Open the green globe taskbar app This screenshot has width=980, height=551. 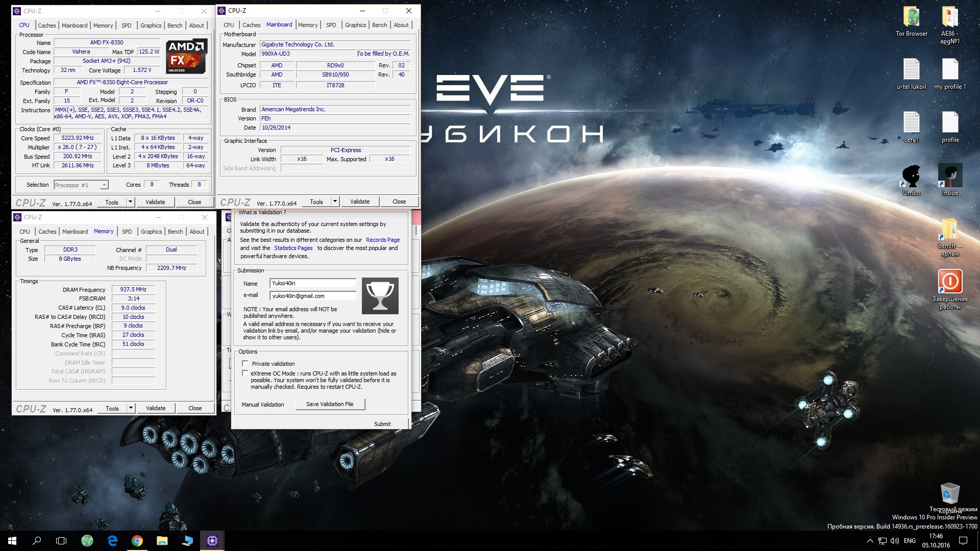(87, 541)
